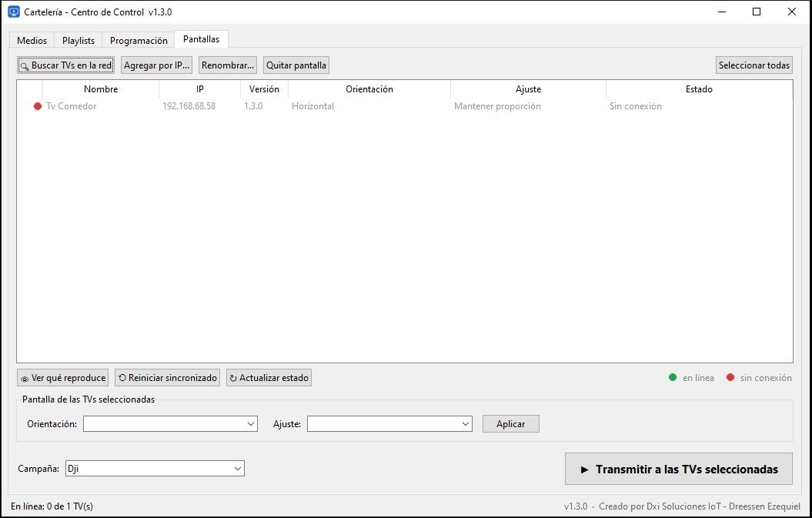Open the Playlists tab
This screenshot has height=518, width=812.
(x=79, y=40)
